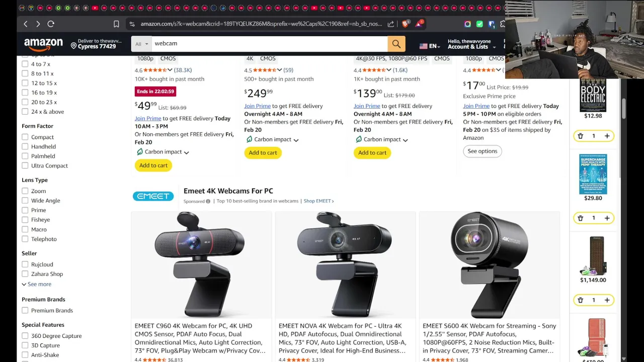644x362 pixels.
Task: Increase quantity of the $29.80 cart item
Action: point(607,218)
